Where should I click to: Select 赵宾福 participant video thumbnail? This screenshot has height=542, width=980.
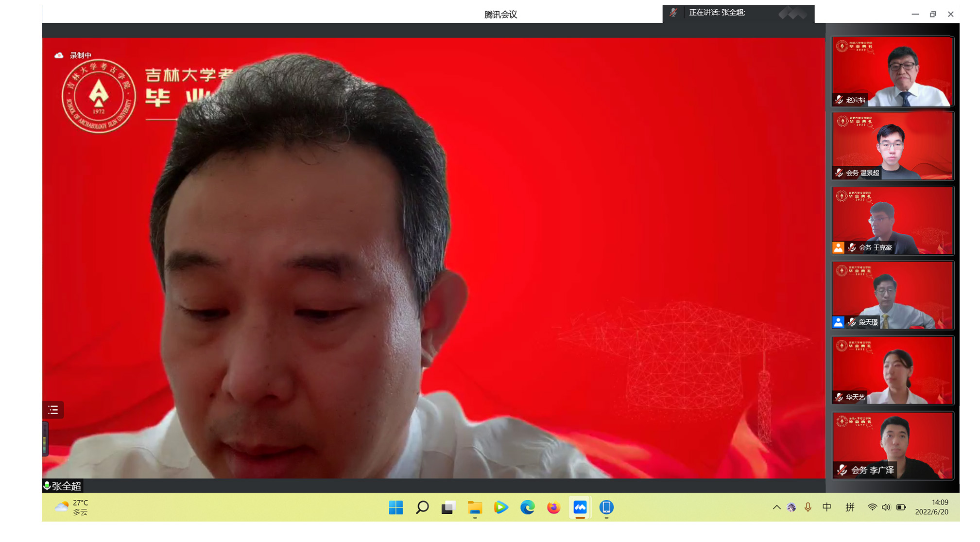click(x=893, y=71)
